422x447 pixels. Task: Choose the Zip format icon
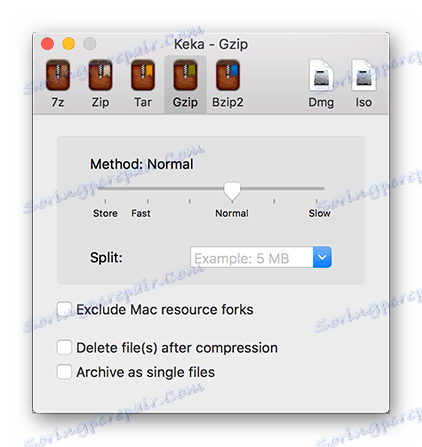[x=100, y=75]
